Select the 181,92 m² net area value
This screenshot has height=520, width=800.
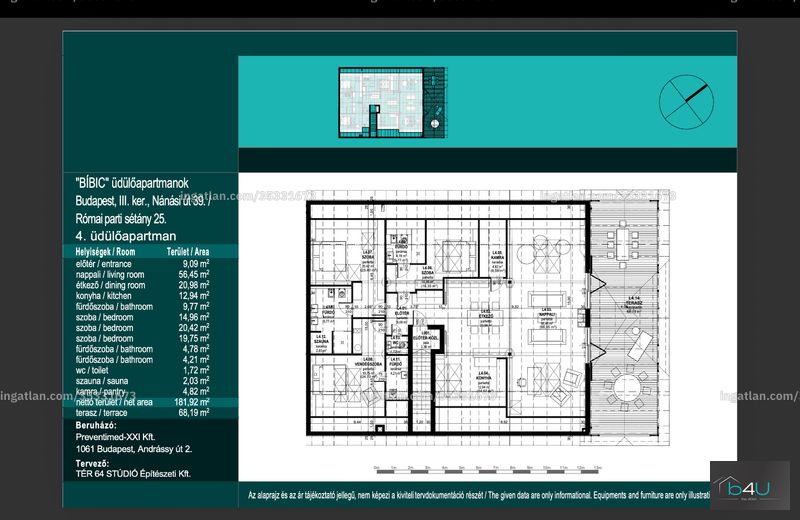(x=192, y=402)
